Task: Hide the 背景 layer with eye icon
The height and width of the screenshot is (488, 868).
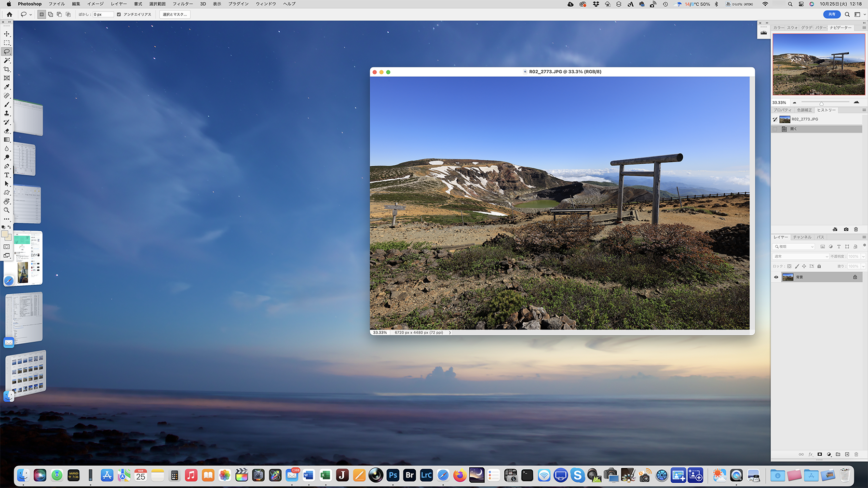Action: coord(776,277)
